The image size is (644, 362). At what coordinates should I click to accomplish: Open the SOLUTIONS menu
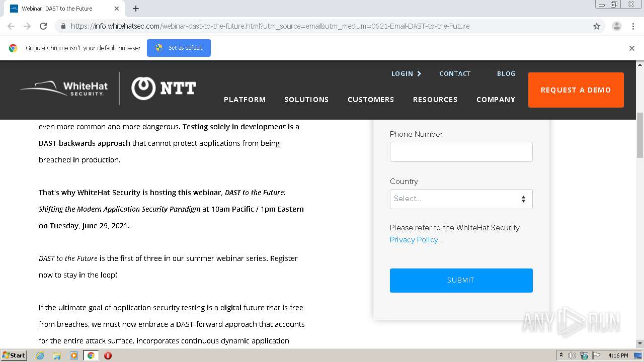point(306,100)
